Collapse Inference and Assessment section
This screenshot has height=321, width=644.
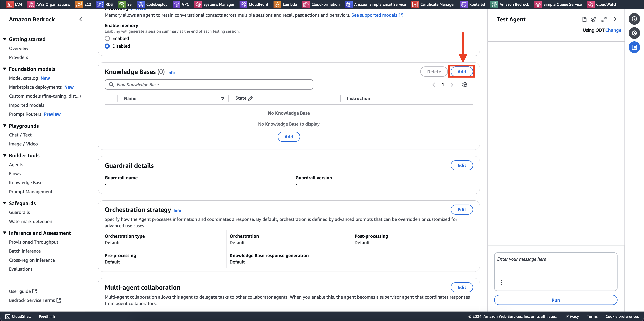click(5, 233)
